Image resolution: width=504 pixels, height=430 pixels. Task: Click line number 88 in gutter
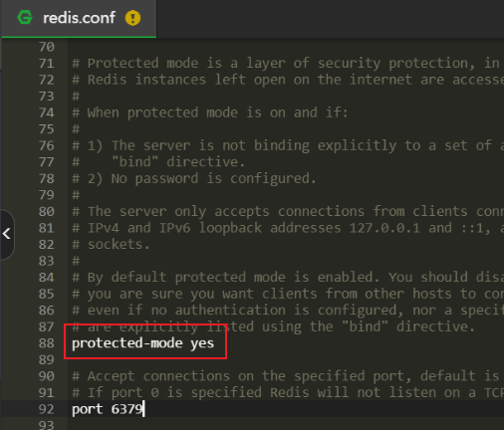point(46,343)
